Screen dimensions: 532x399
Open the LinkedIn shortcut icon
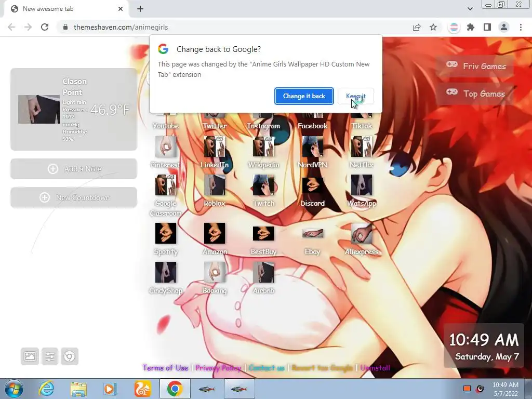click(215, 147)
